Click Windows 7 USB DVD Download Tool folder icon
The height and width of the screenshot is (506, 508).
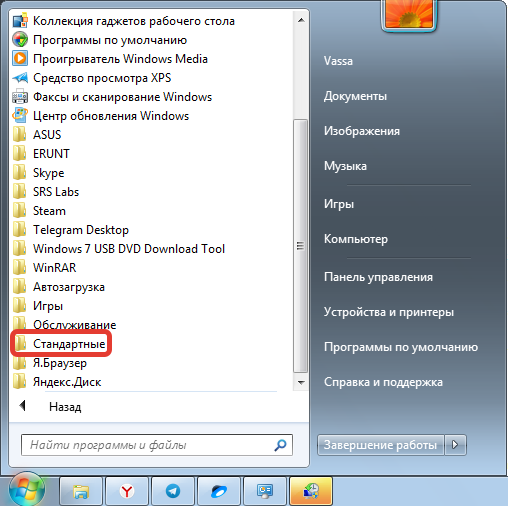point(20,249)
